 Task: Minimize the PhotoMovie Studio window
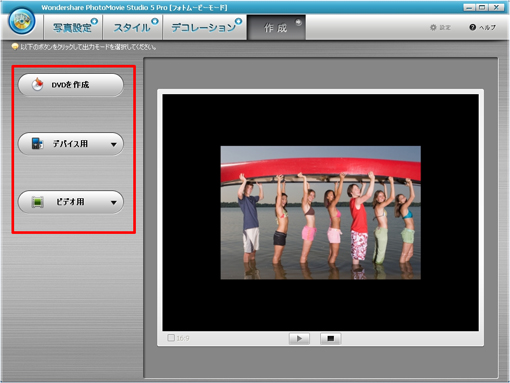pyautogui.click(x=469, y=7)
